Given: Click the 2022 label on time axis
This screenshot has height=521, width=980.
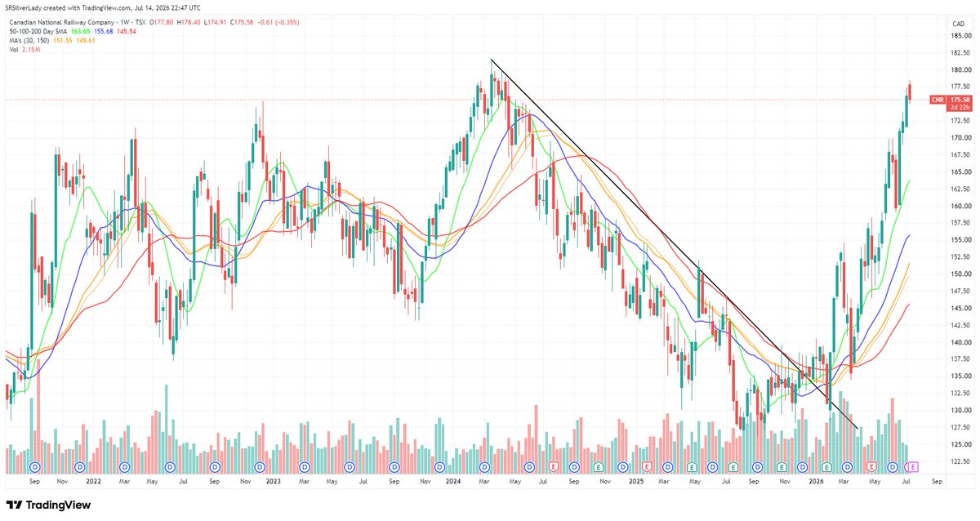Looking at the screenshot, I should point(96,482).
